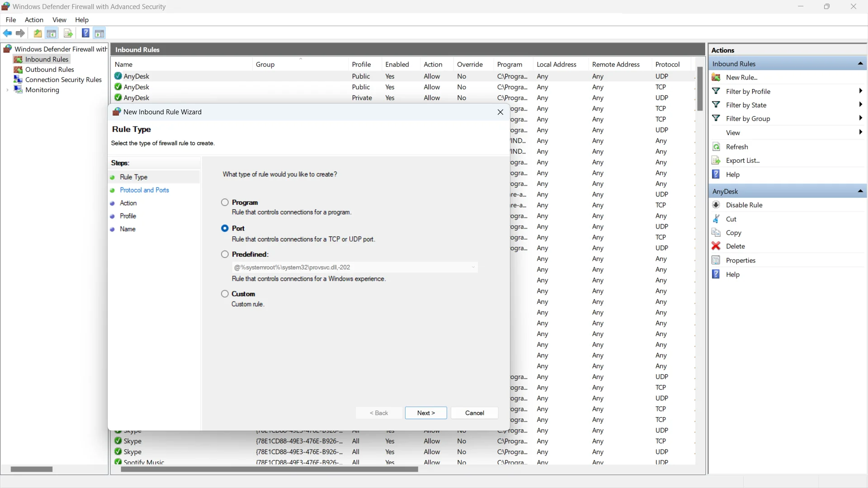Toggle the Show/Hide Action Pane icon
Screen dimensions: 868x488
click(99, 33)
